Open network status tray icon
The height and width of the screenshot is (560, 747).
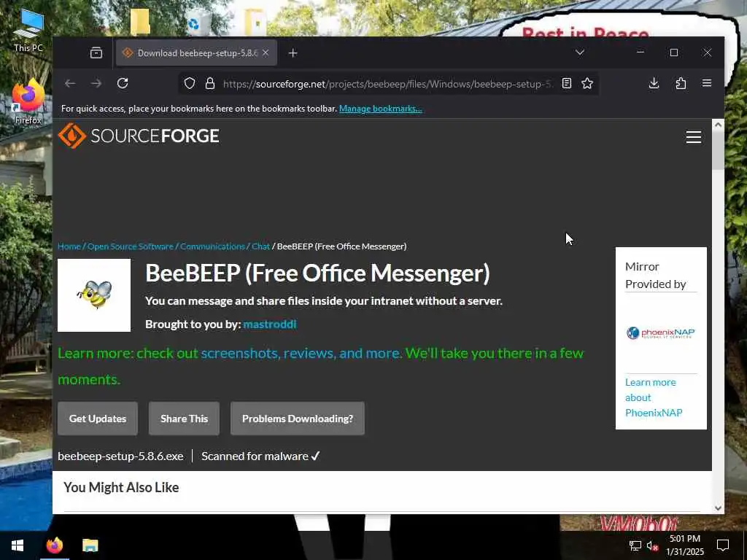[x=635, y=545]
